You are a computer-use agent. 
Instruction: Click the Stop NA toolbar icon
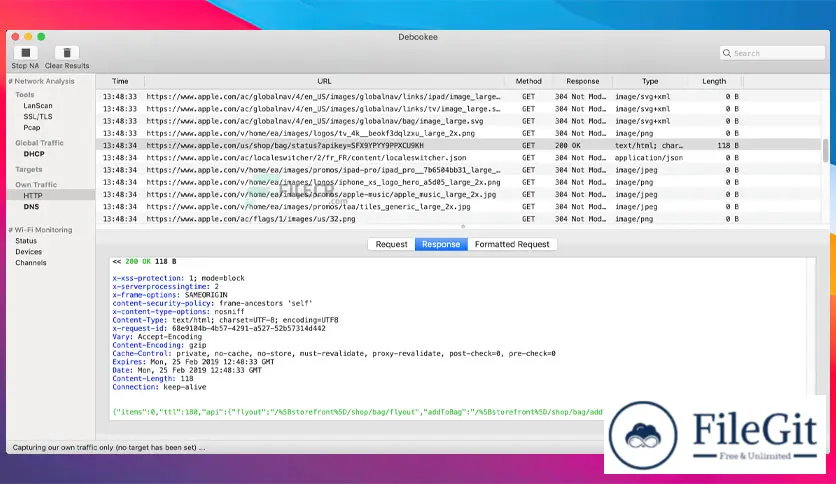pyautogui.click(x=25, y=53)
